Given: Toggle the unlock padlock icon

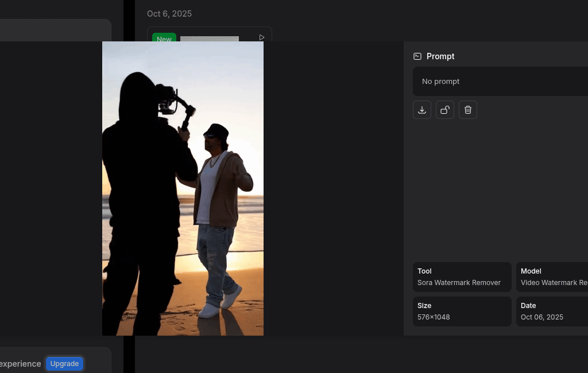Looking at the screenshot, I should click(x=445, y=110).
